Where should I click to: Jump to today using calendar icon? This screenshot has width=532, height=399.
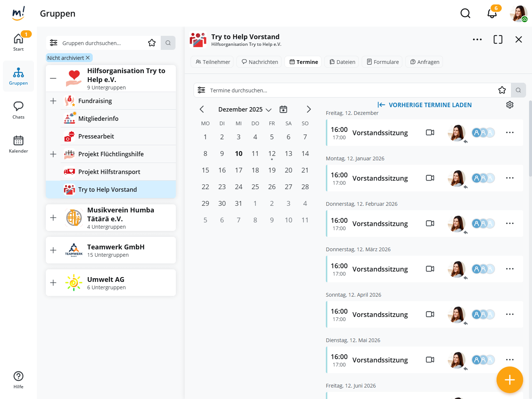point(283,109)
